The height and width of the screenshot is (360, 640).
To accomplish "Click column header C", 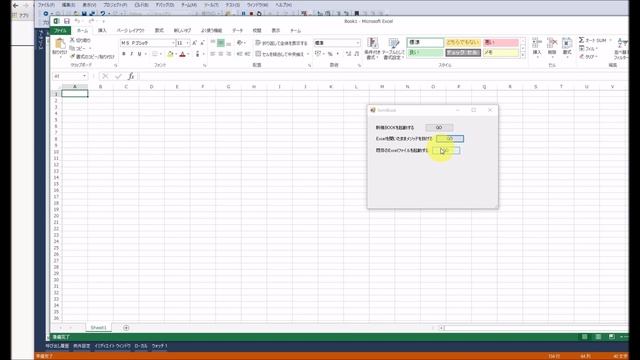I will pos(126,87).
